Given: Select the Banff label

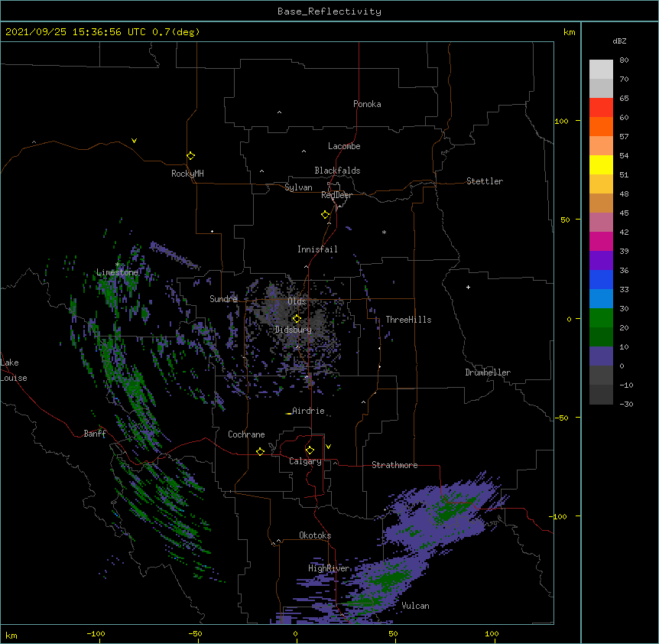Looking at the screenshot, I should coord(95,434).
